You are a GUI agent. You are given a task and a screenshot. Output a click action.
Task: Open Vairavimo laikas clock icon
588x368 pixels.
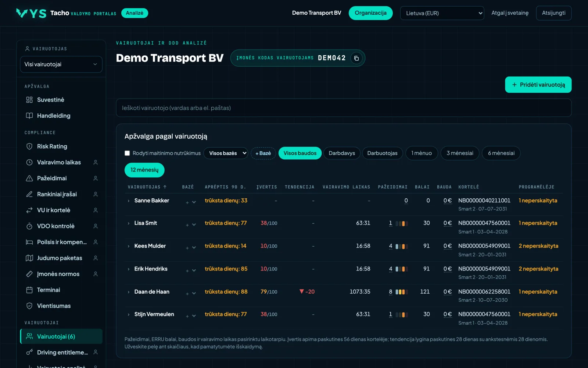click(29, 162)
